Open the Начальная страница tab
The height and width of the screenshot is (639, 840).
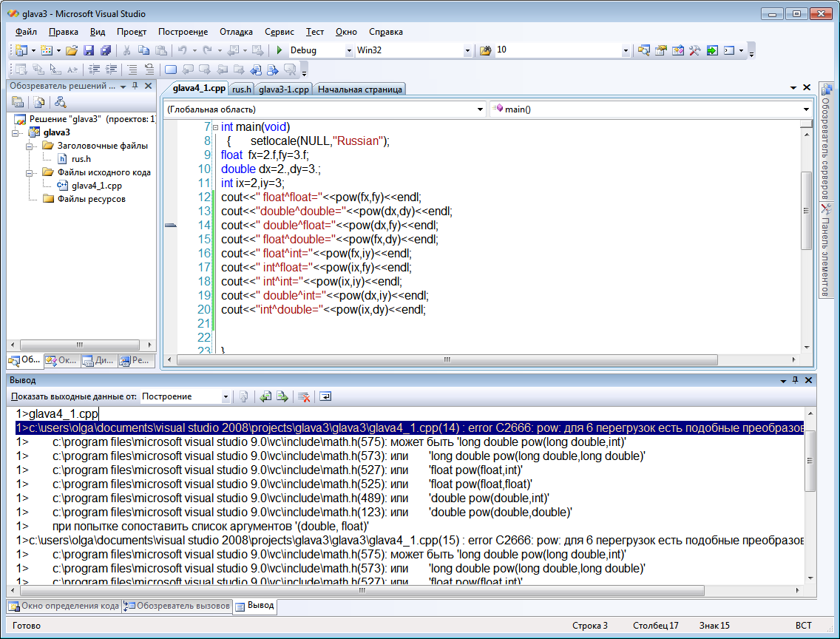coord(360,89)
